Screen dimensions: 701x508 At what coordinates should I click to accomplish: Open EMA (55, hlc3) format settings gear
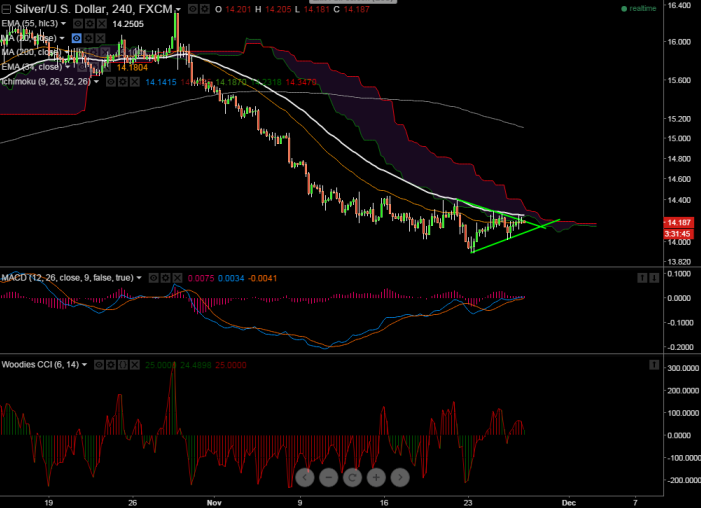[x=90, y=24]
